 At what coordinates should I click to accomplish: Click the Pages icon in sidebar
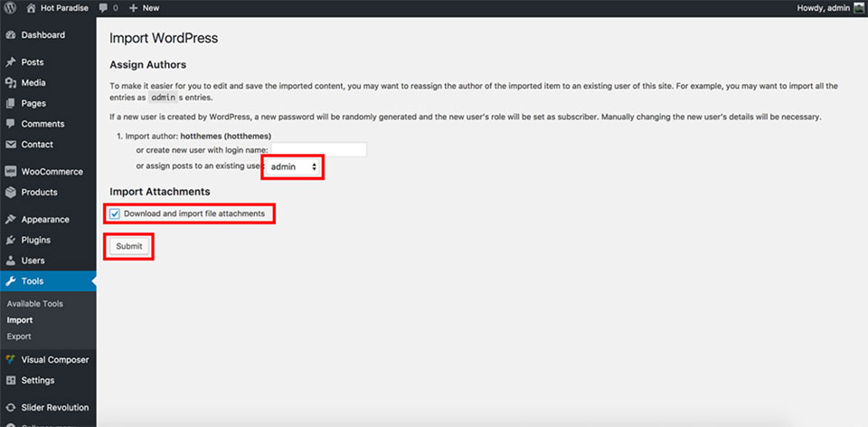(x=11, y=103)
